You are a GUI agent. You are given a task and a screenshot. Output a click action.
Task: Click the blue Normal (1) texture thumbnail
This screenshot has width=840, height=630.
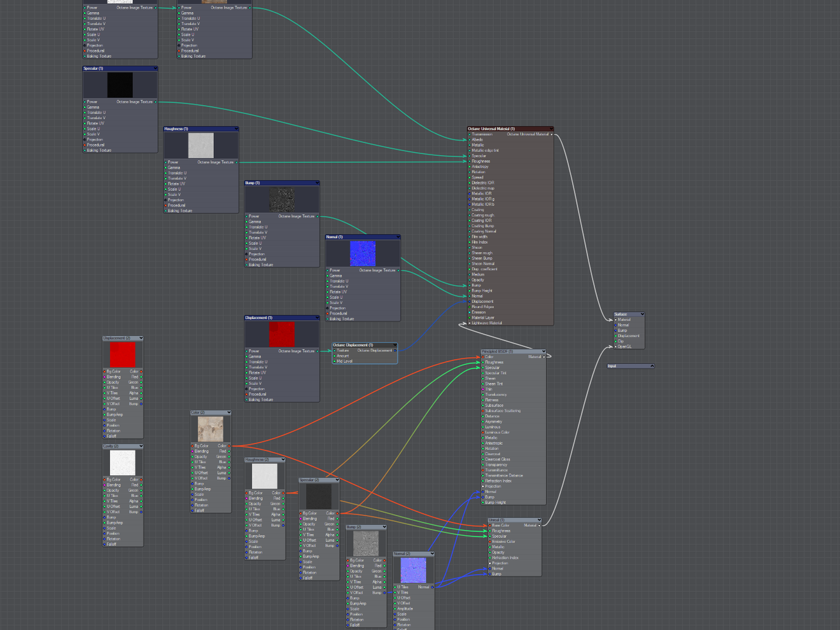[363, 253]
